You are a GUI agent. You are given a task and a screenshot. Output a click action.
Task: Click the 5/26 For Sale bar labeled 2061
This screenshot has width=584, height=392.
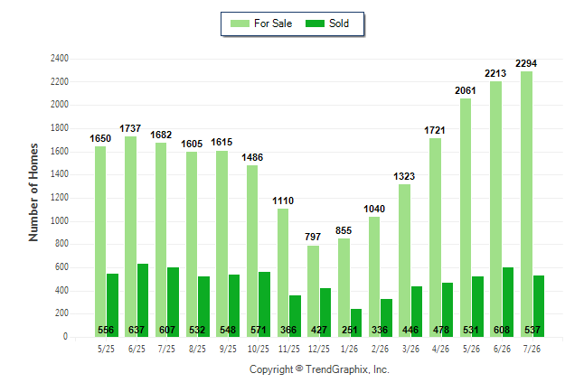click(466, 218)
